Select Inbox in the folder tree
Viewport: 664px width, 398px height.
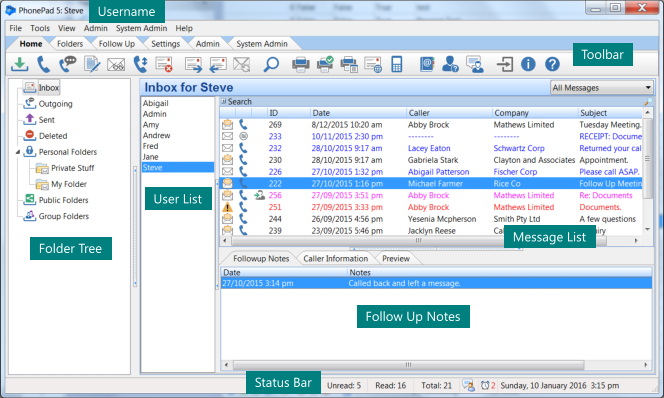[x=49, y=88]
